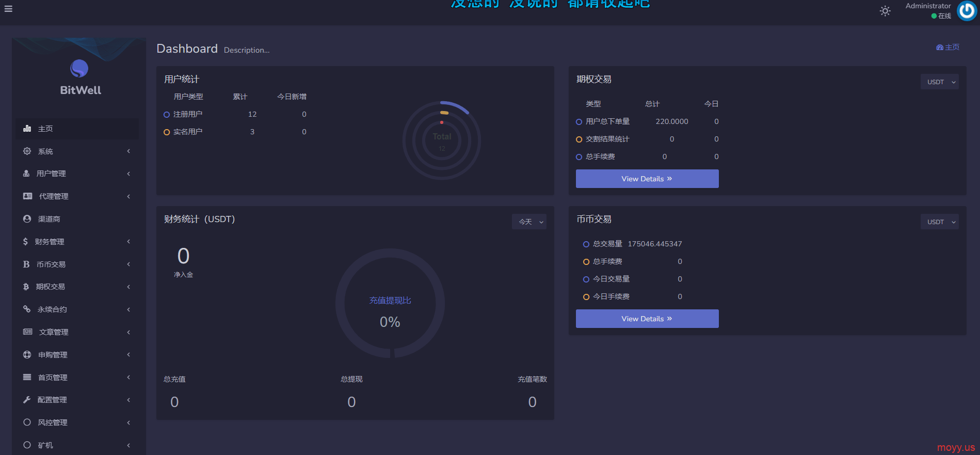Click the 充值提现比 circular progress gauge

click(x=390, y=304)
